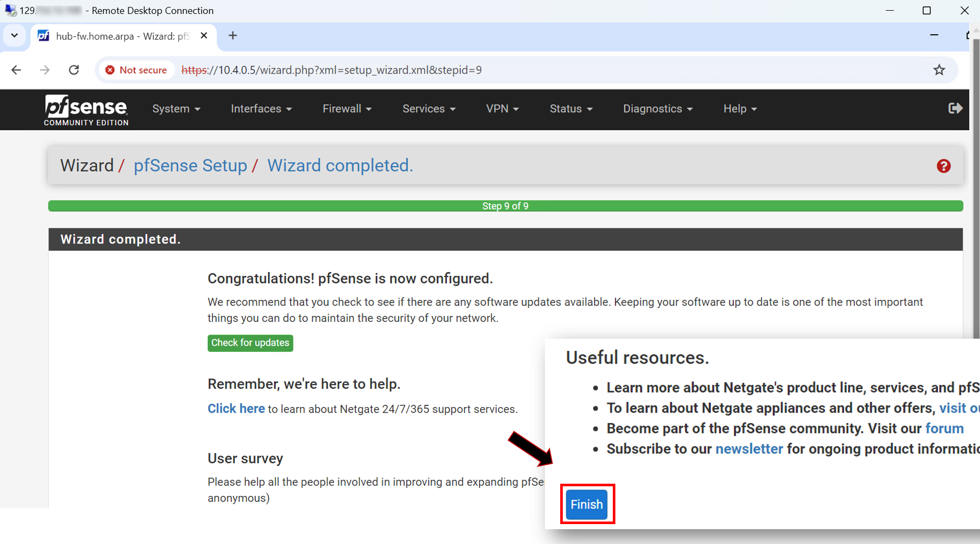Close the hub-fw.home.arpa tab
The width and height of the screenshot is (980, 544).
(x=204, y=36)
